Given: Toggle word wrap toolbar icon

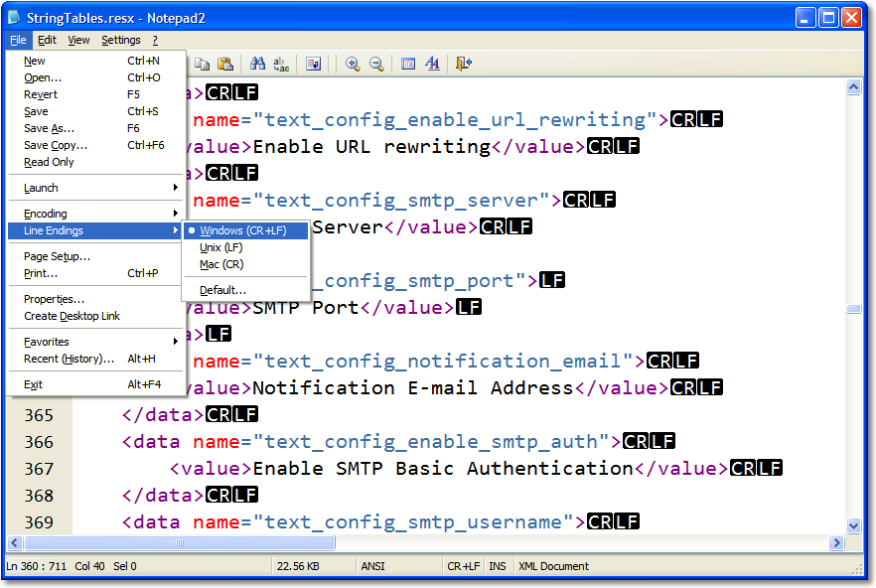Looking at the screenshot, I should pos(314,64).
